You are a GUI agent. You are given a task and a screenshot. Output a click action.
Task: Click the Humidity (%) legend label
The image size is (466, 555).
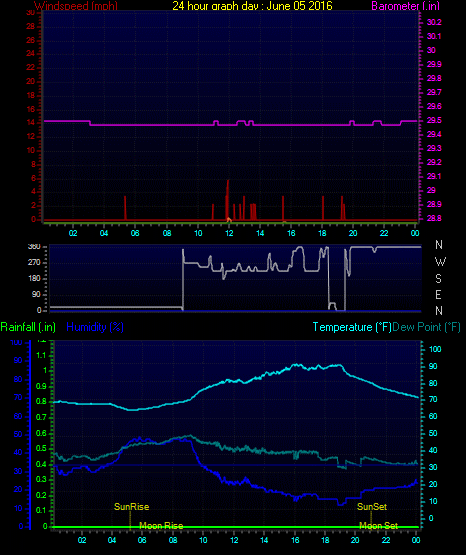(x=95, y=327)
